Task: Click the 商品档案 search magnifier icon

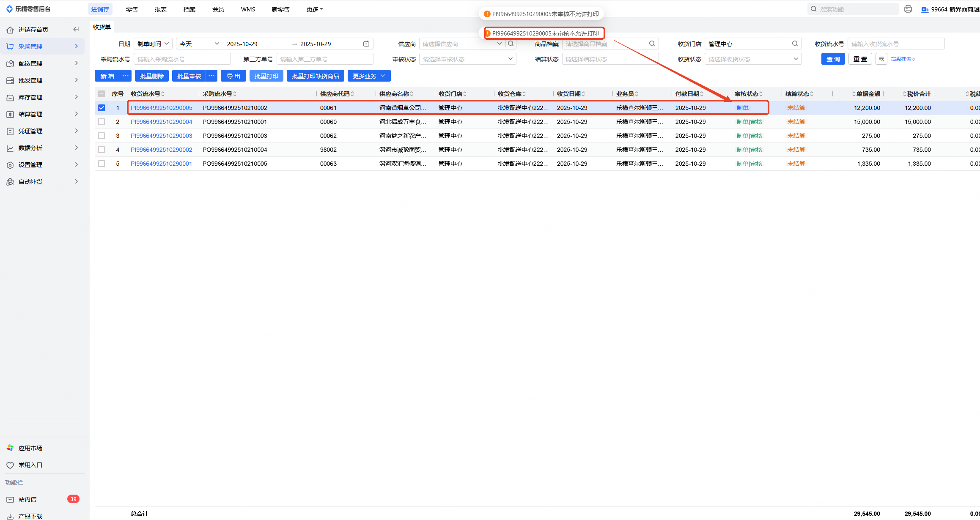Action: point(652,44)
